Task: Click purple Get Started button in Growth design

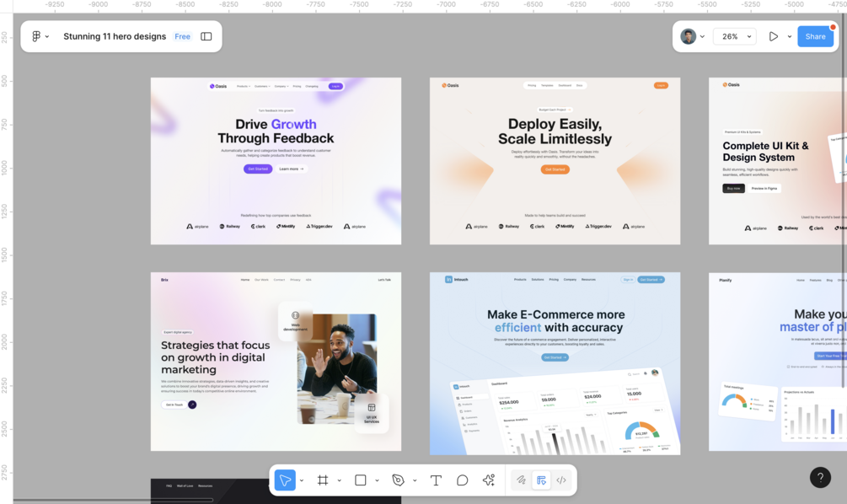Action: [258, 169]
